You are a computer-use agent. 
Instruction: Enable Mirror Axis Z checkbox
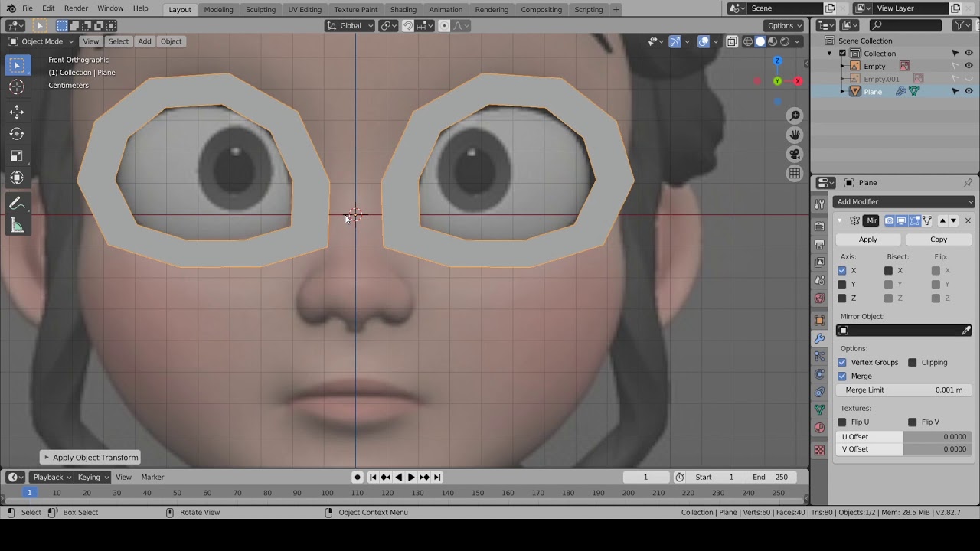pyautogui.click(x=842, y=298)
